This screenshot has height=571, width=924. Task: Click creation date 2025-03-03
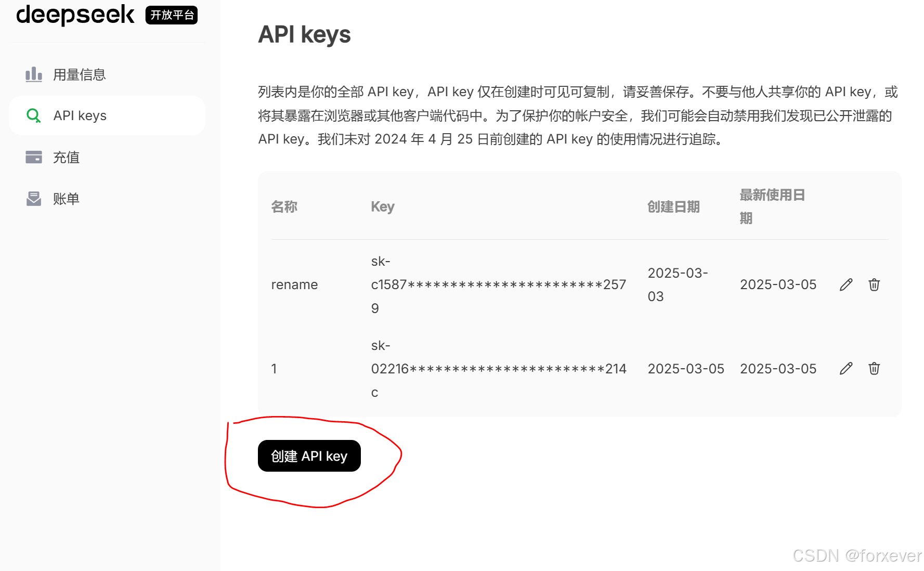pos(678,284)
